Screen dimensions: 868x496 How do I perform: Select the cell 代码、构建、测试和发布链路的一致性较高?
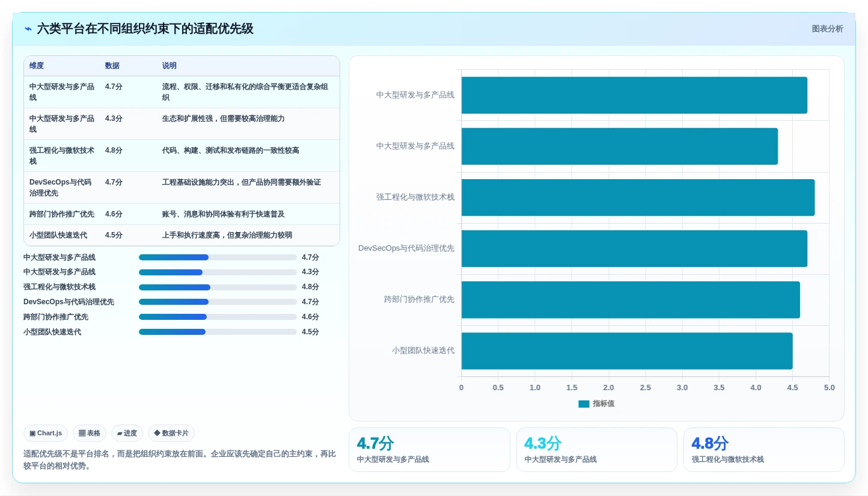(231, 150)
